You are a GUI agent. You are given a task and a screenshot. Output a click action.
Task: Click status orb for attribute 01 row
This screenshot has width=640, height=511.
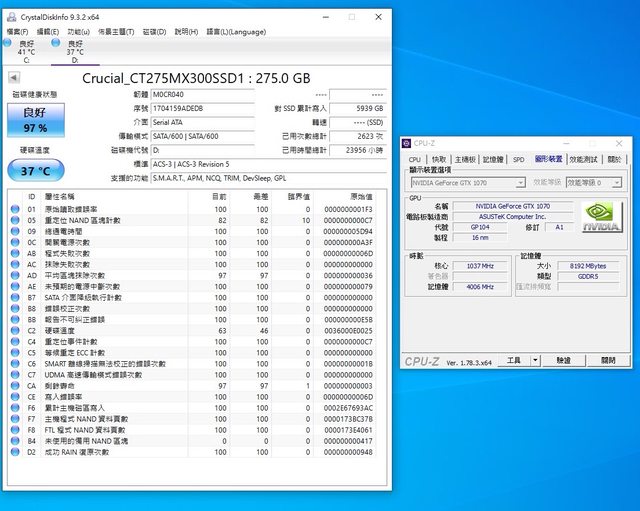coord(15,209)
